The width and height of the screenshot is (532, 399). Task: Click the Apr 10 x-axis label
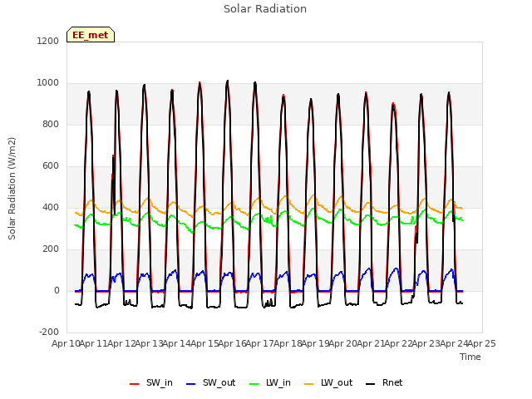click(66, 343)
